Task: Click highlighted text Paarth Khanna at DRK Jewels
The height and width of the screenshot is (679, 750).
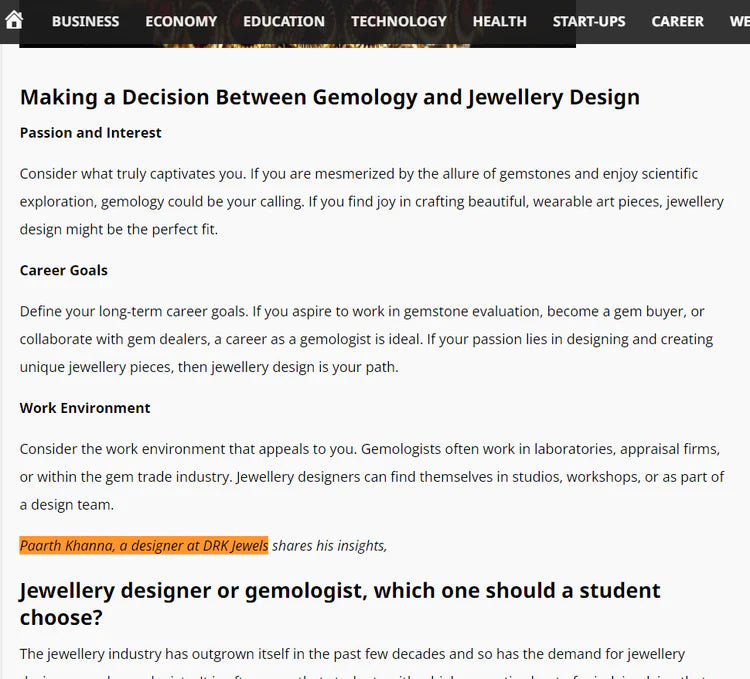Action: pyautogui.click(x=144, y=546)
